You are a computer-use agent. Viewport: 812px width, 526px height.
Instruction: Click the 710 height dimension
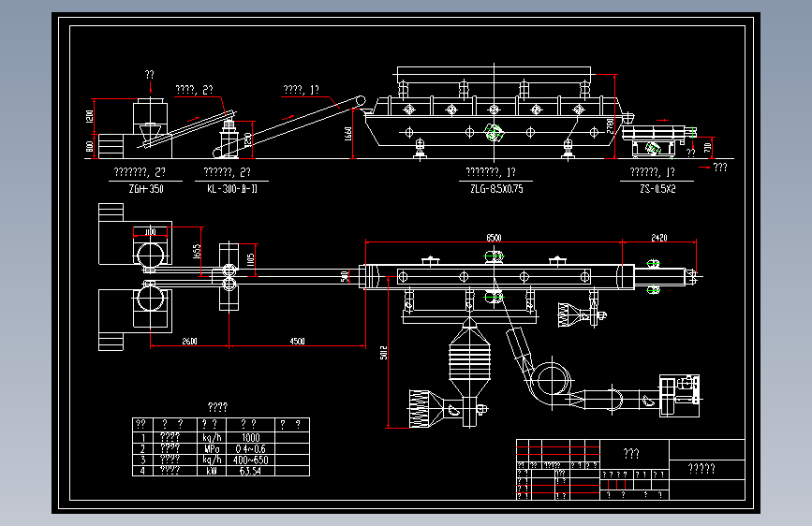(x=708, y=148)
